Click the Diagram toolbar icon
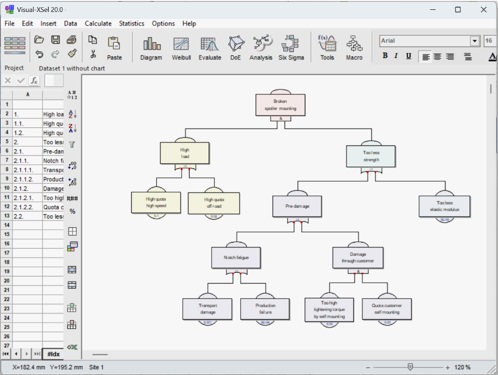The image size is (498, 375). 151,48
